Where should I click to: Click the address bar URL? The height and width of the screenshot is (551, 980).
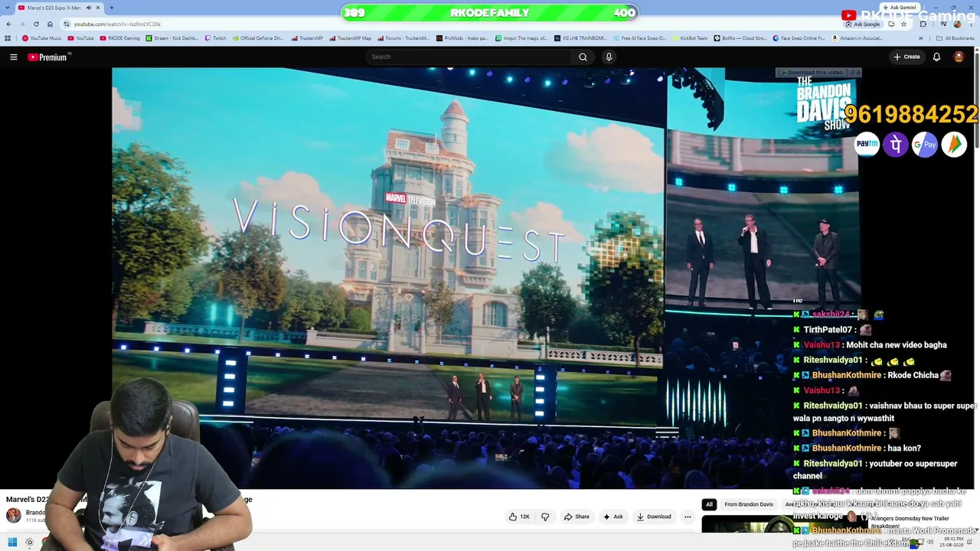117,24
